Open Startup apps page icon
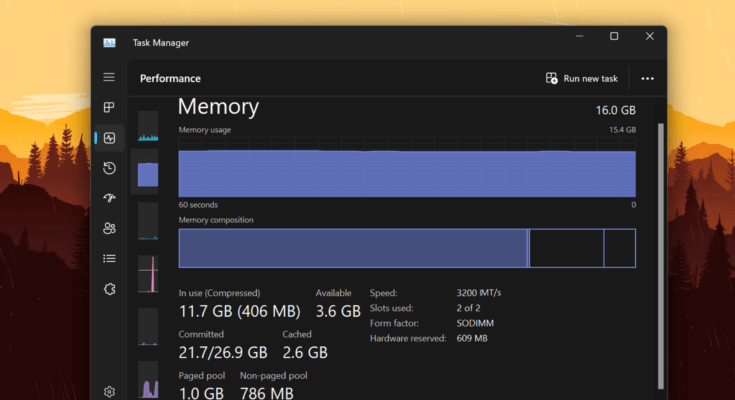Screen dimensions: 735x400 coord(109,198)
